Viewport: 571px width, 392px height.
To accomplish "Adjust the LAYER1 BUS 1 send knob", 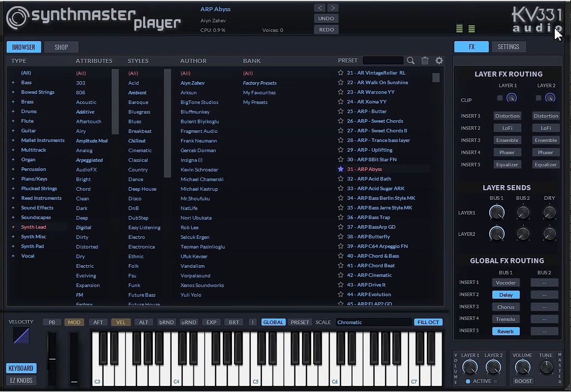I will click(497, 212).
